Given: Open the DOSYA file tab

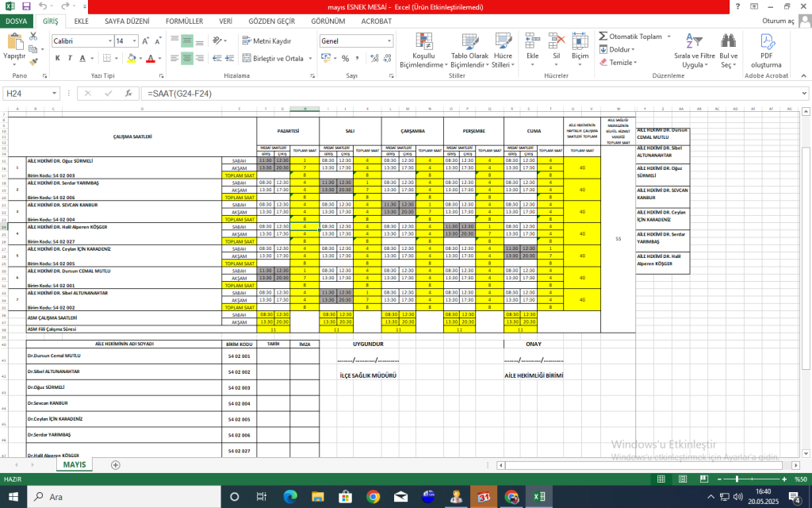Looking at the screenshot, I should 17,21.
